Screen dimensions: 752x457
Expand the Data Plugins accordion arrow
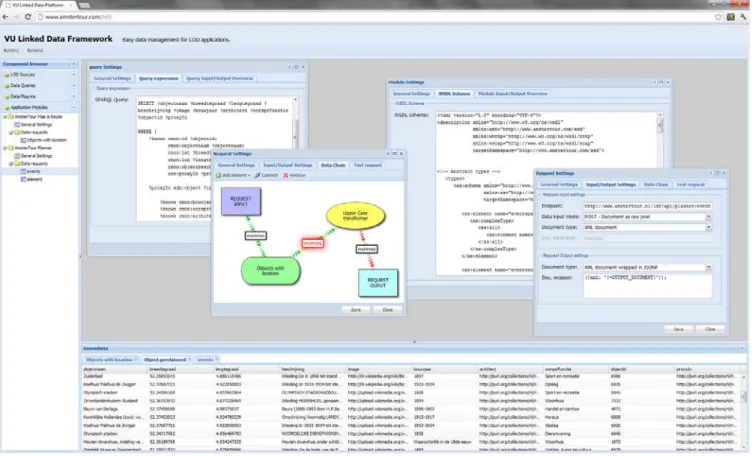74,96
